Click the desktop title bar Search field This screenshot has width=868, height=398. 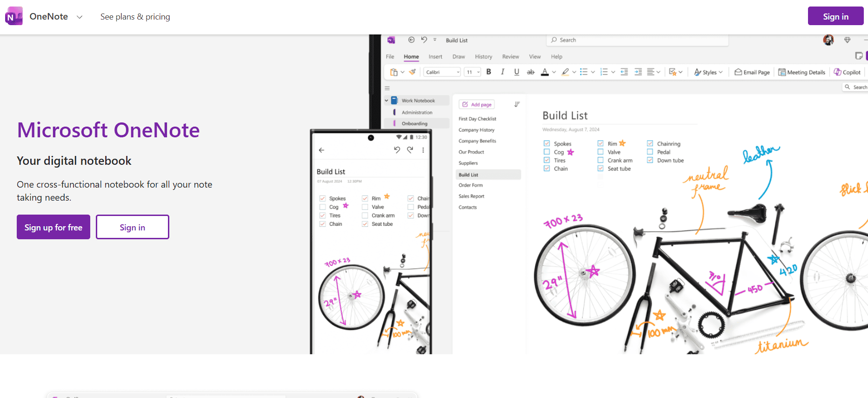[x=637, y=40]
